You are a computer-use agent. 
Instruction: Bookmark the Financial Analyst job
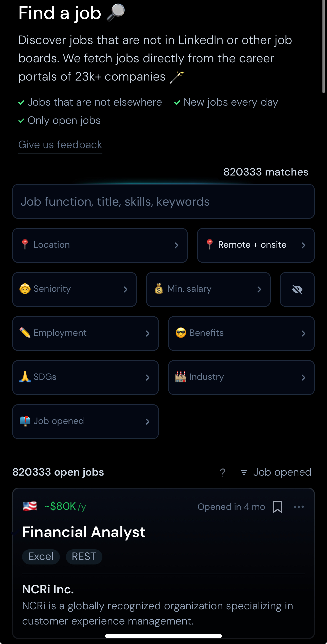(x=278, y=507)
